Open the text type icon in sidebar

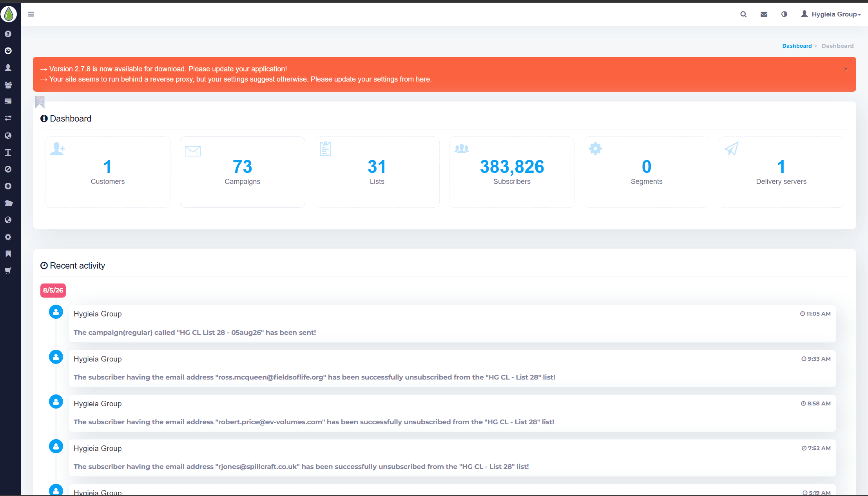pyautogui.click(x=8, y=153)
